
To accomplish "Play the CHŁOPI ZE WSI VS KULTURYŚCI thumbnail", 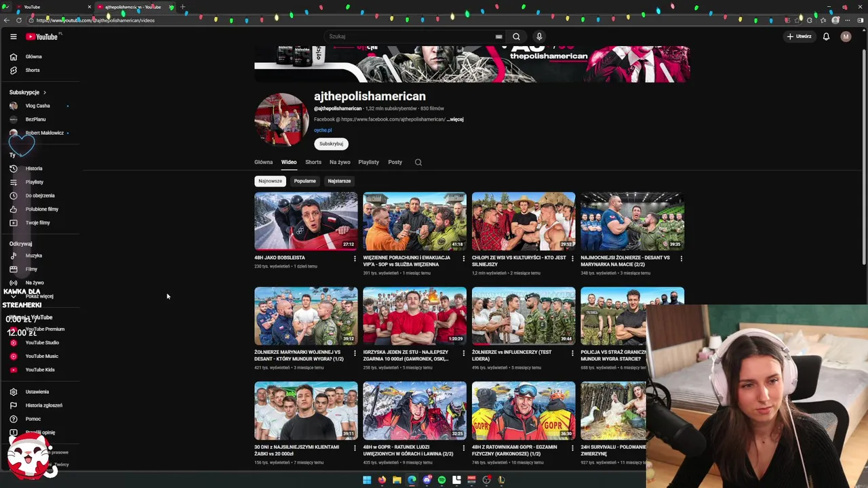I will coord(524,221).
